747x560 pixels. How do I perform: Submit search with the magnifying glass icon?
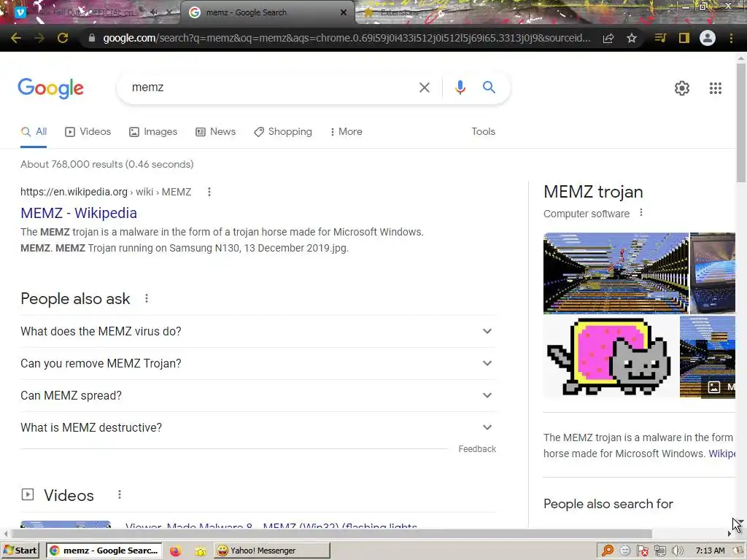489,87
